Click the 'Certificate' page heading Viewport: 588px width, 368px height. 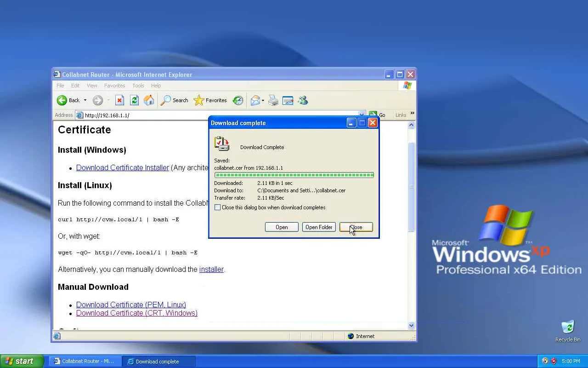85,130
